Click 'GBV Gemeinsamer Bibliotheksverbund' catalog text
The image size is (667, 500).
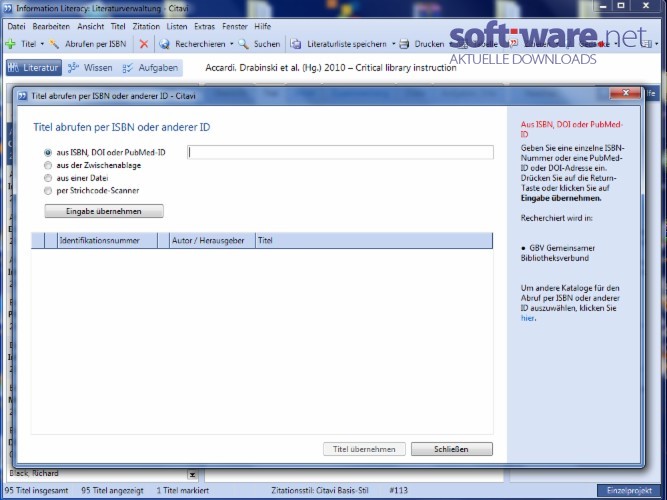(x=558, y=253)
